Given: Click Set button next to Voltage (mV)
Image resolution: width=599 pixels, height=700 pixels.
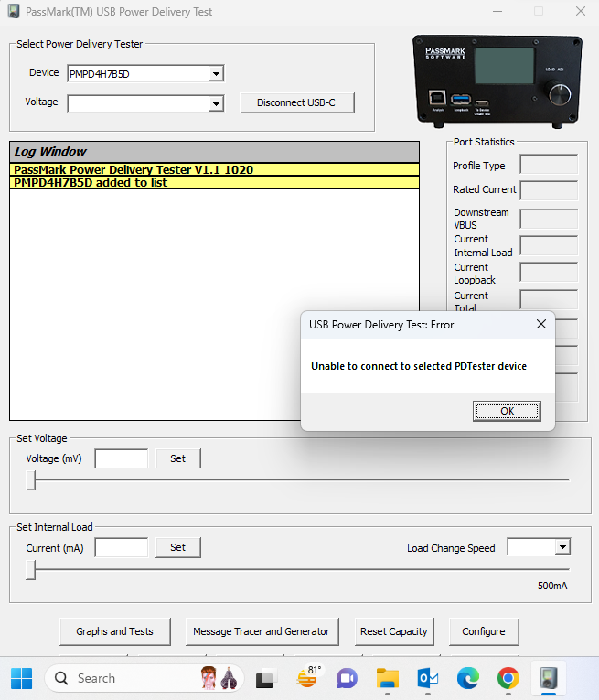Looking at the screenshot, I should (178, 458).
